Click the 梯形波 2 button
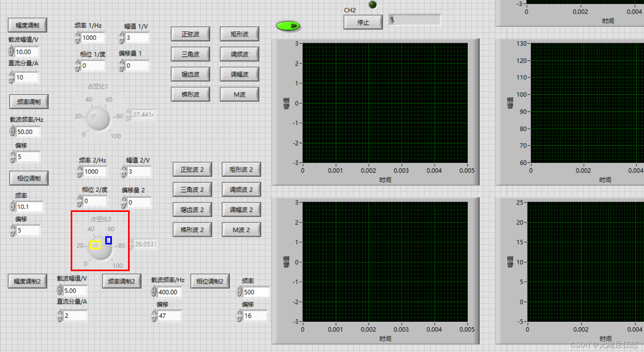The width and height of the screenshot is (644, 352). tap(192, 230)
